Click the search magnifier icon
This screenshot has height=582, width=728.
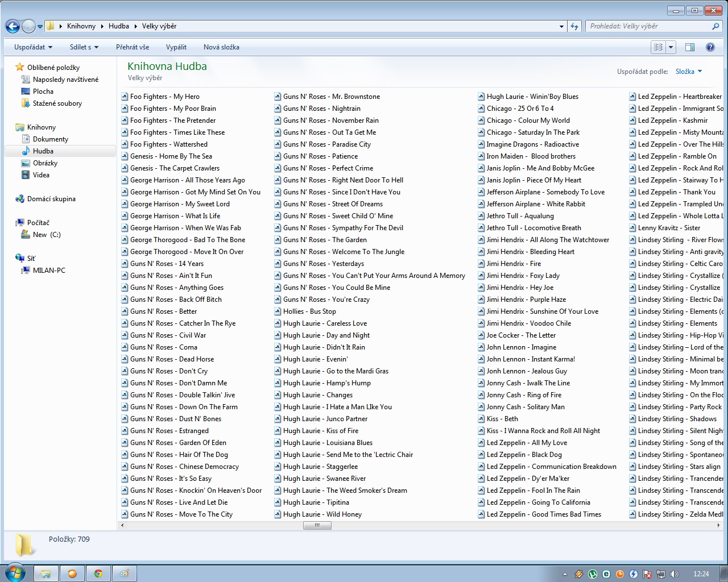tap(715, 26)
